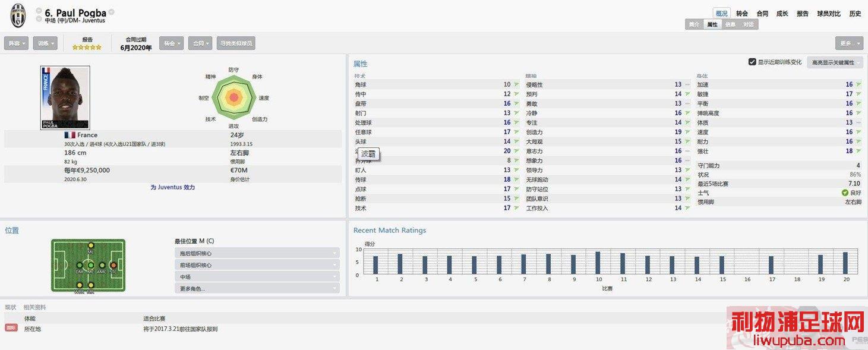Click the 将于2017.3.21前往国家队报到 text

[180, 329]
